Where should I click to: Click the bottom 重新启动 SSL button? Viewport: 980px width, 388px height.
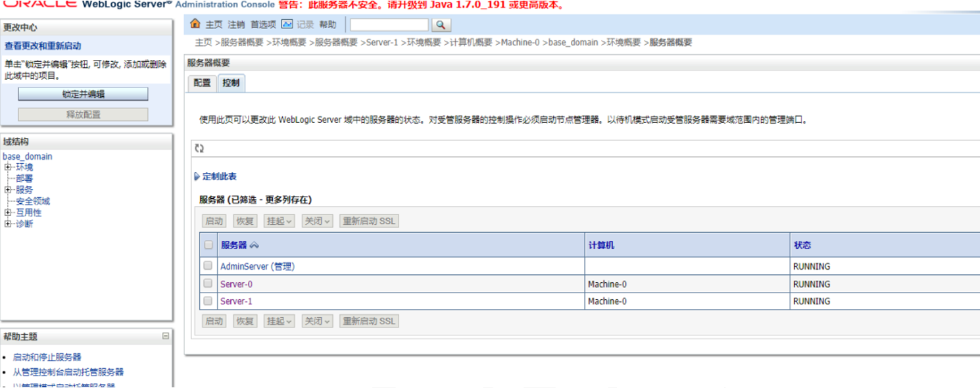[x=370, y=321]
